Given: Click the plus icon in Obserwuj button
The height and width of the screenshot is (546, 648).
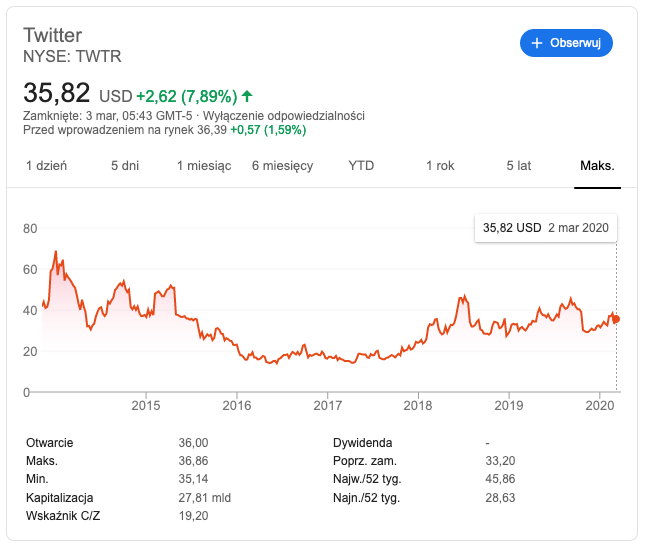Looking at the screenshot, I should [536, 43].
